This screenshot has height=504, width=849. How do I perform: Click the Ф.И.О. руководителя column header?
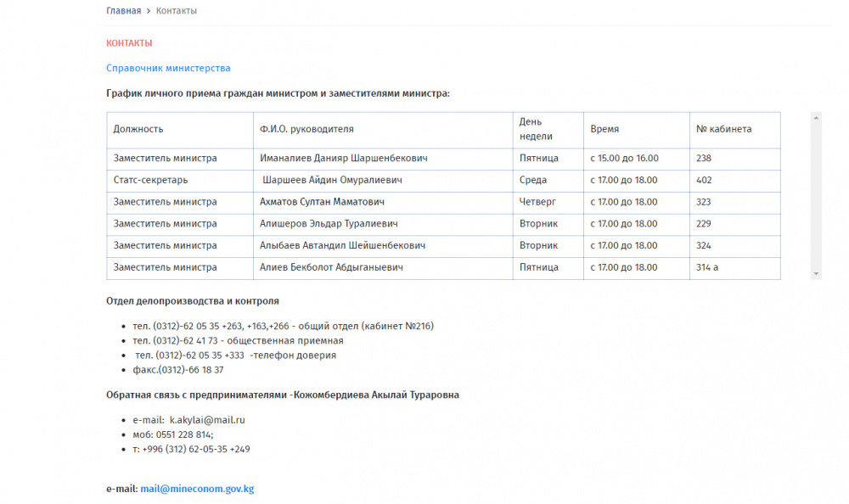pyautogui.click(x=306, y=129)
